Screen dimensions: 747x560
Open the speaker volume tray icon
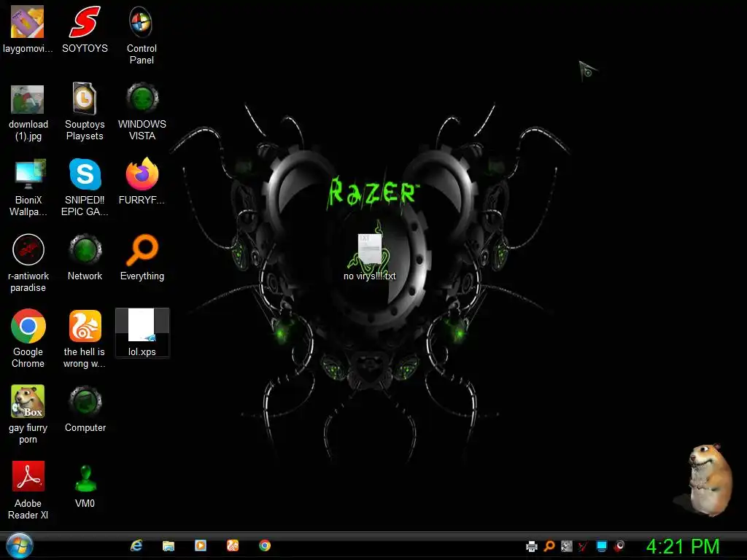tap(619, 545)
